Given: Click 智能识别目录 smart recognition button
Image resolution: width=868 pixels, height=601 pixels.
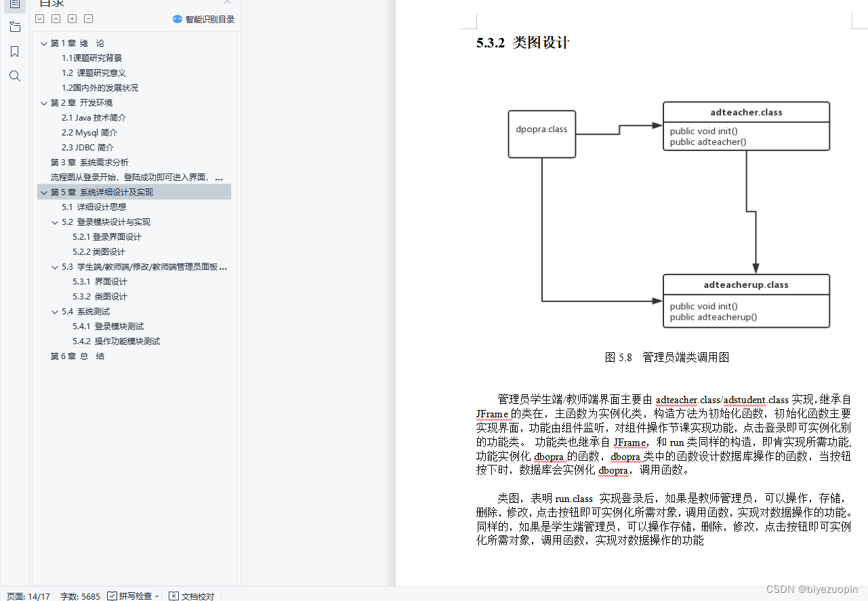Looking at the screenshot, I should (x=203, y=18).
